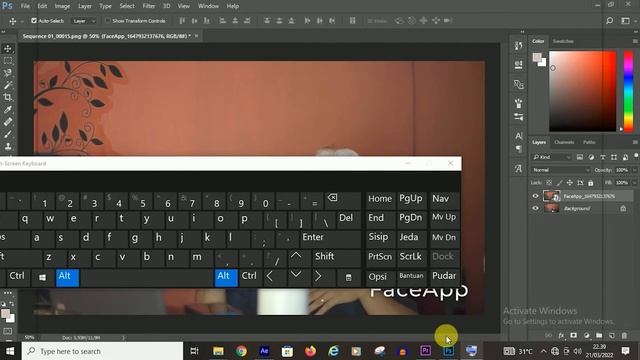
Task: Select the Clone Stamp tool
Action: (x=8, y=146)
